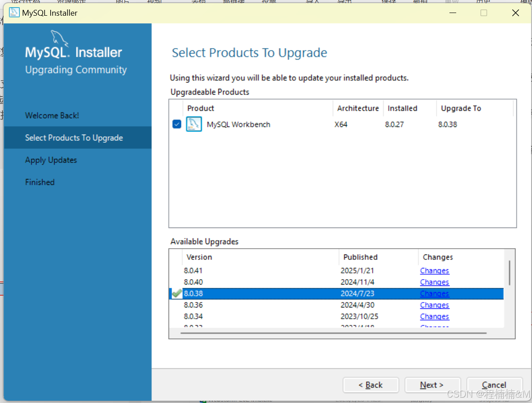Click the installed version 8.0.27 cell
Viewport: 532px width, 403px height.
pyautogui.click(x=394, y=125)
